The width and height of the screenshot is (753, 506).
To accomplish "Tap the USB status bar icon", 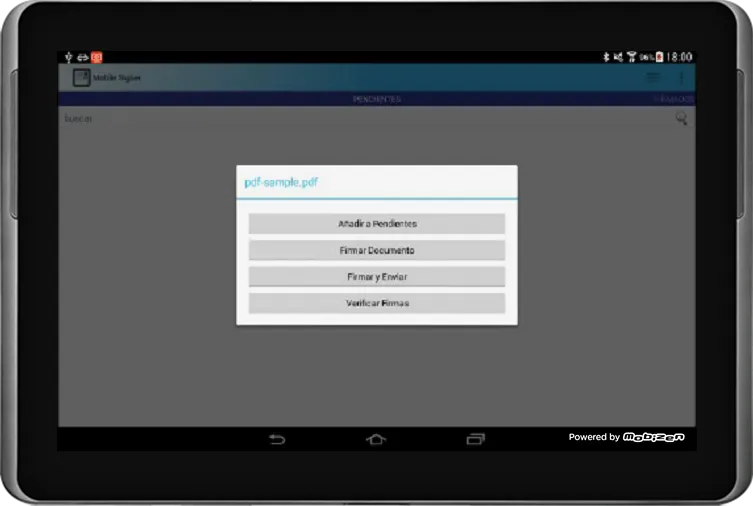I will coord(69,57).
